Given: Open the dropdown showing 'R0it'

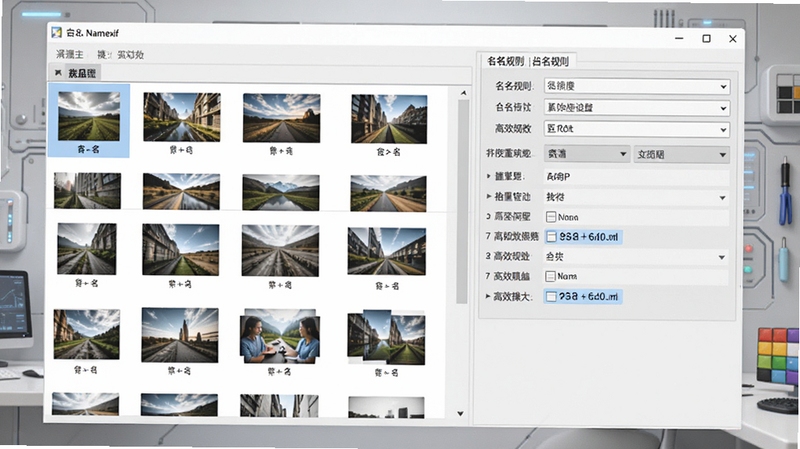Looking at the screenshot, I should (637, 129).
